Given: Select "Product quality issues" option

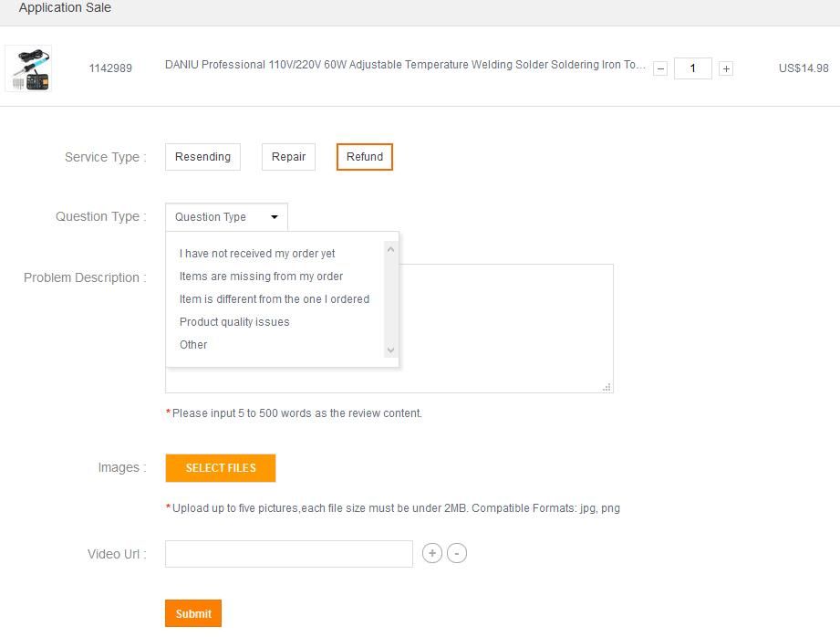Looking at the screenshot, I should (234, 322).
